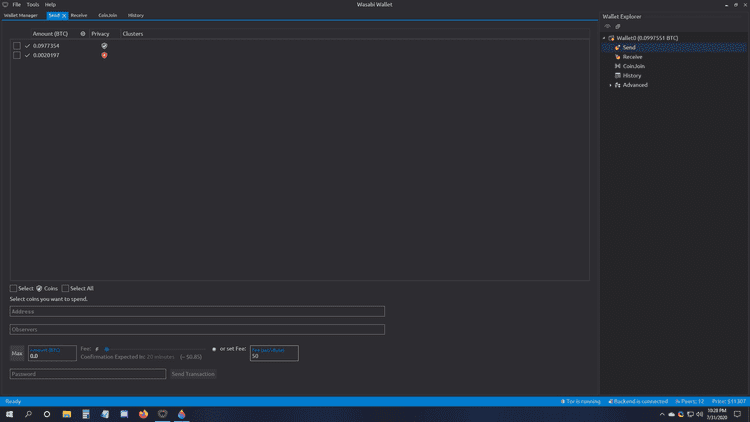The image size is (750, 422).
Task: Collapse the Wallet0 tree node
Action: pos(604,38)
